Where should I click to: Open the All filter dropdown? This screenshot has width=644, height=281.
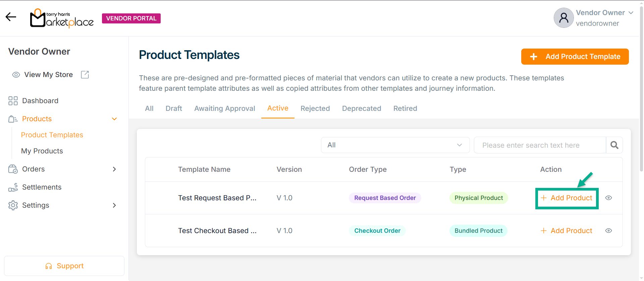click(395, 145)
